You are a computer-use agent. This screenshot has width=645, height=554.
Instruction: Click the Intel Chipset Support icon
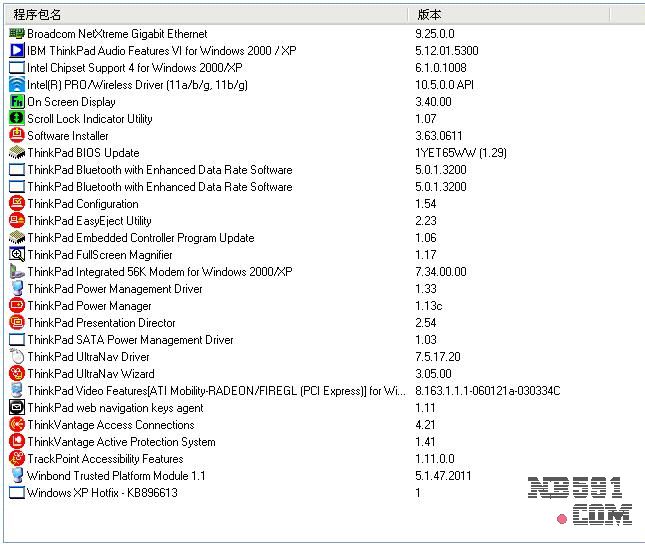(17, 68)
